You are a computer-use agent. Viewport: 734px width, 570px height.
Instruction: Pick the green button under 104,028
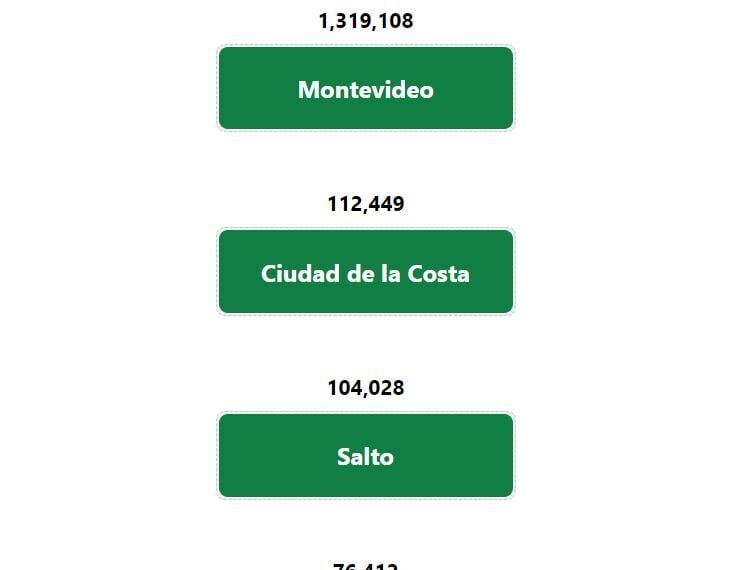point(366,455)
